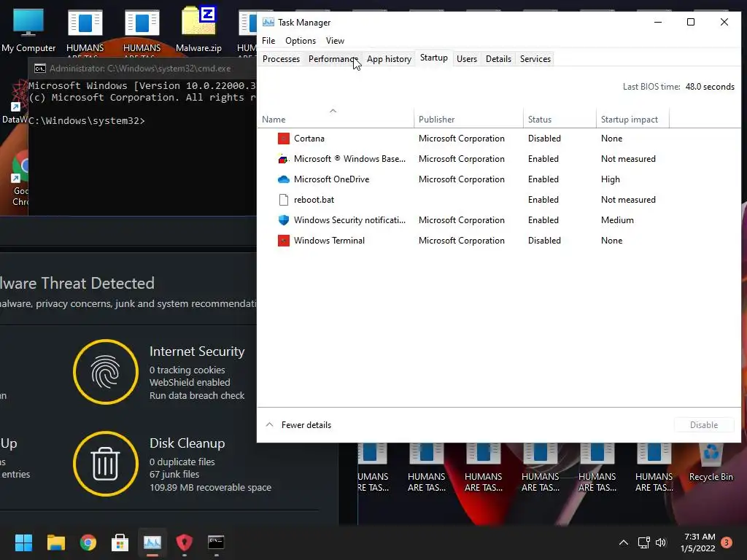
Task: Click the network icon in system tray
Action: (x=643, y=542)
